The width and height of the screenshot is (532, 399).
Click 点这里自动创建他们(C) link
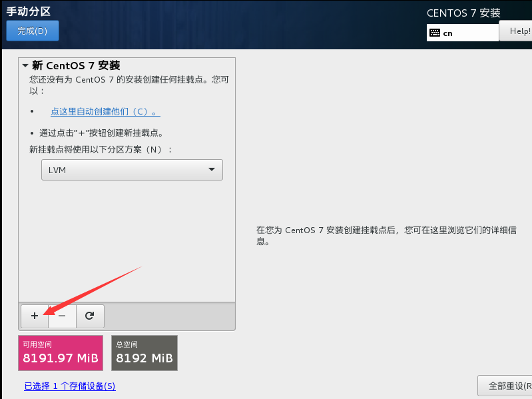(x=105, y=112)
